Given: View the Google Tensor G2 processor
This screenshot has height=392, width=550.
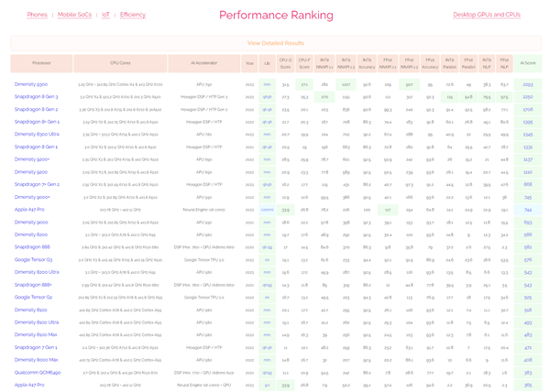Looking at the screenshot, I should [x=33, y=297].
